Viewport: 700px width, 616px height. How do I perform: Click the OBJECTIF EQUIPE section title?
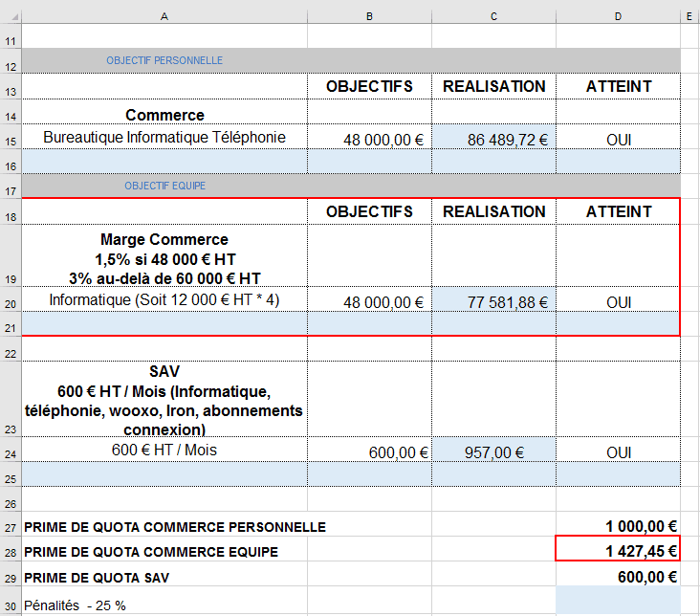(x=164, y=186)
